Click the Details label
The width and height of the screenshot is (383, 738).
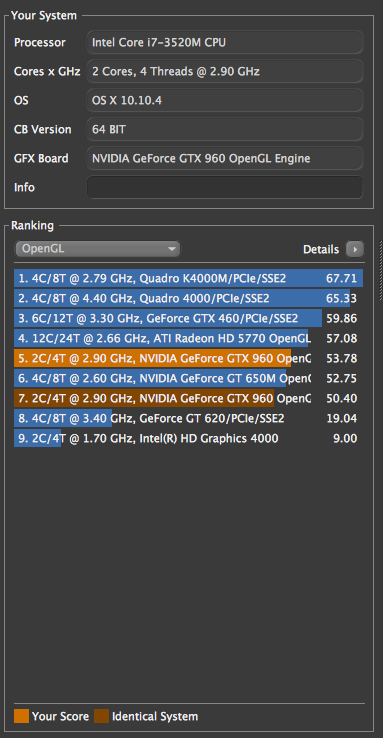pyautogui.click(x=321, y=249)
